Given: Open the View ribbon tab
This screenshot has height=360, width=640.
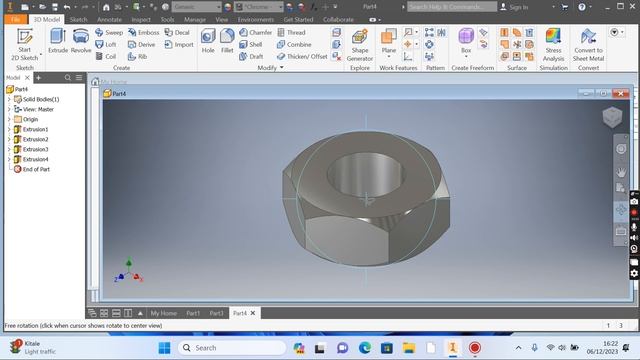Looking at the screenshot, I should (x=222, y=19).
